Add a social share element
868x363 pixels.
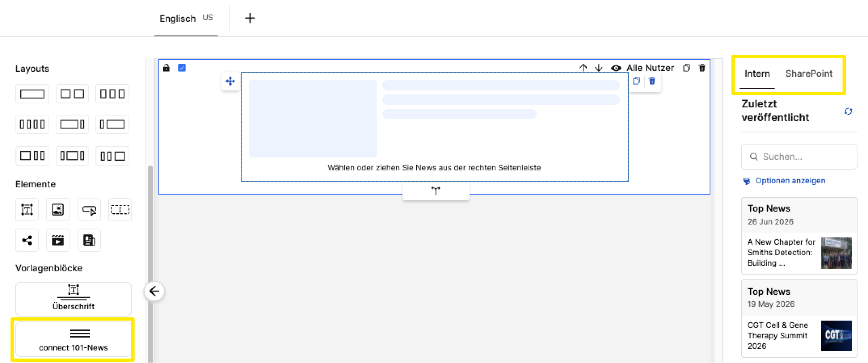tap(27, 241)
